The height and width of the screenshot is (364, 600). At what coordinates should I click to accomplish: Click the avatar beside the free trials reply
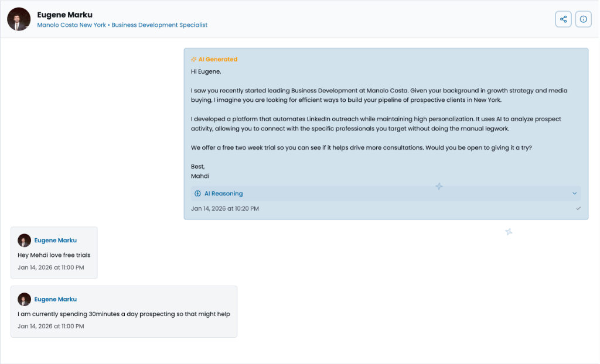click(x=24, y=240)
